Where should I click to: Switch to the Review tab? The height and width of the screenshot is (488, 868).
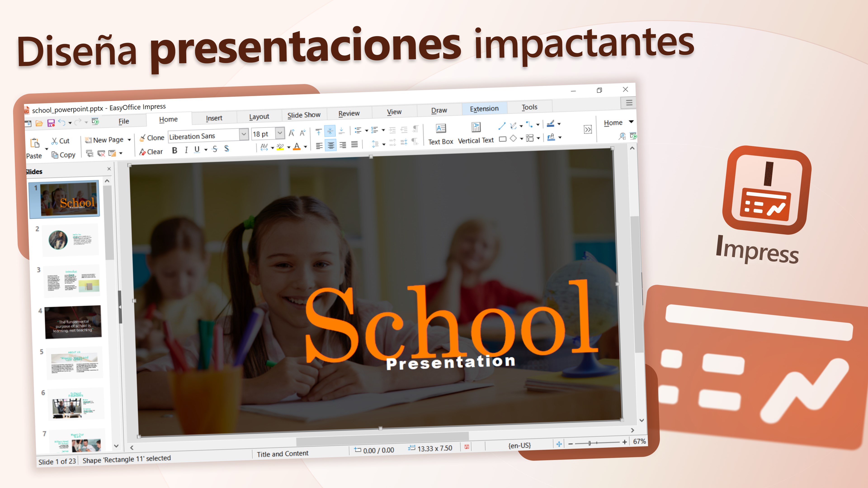click(x=349, y=113)
